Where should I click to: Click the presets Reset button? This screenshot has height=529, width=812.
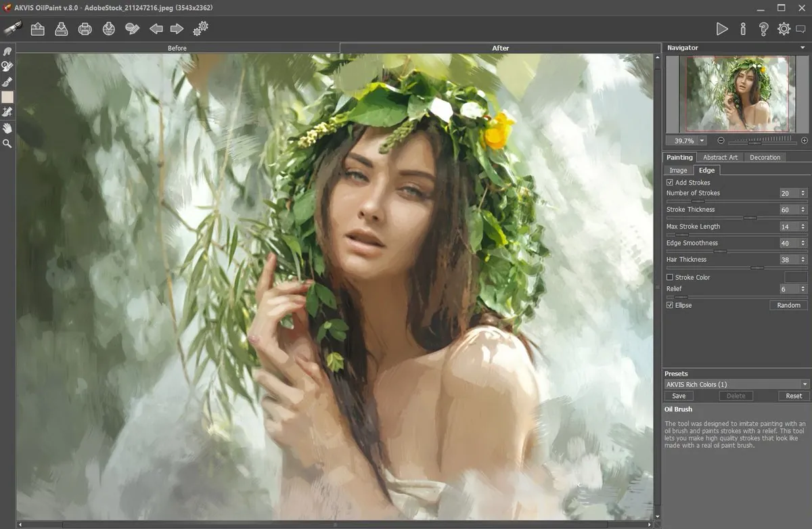pyautogui.click(x=794, y=396)
